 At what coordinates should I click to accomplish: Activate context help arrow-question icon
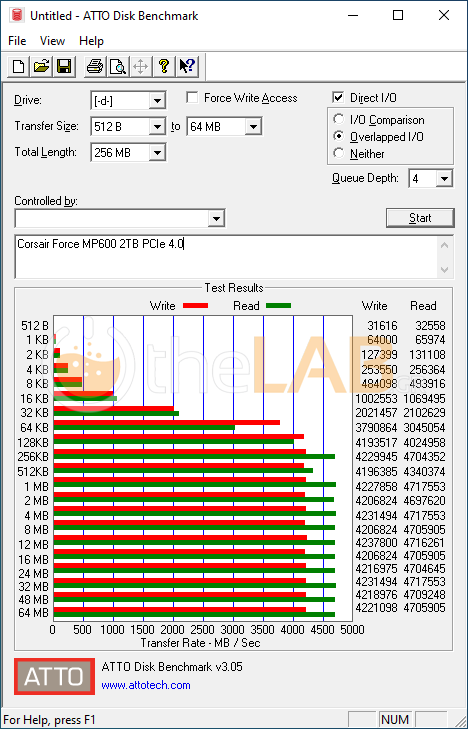click(187, 66)
